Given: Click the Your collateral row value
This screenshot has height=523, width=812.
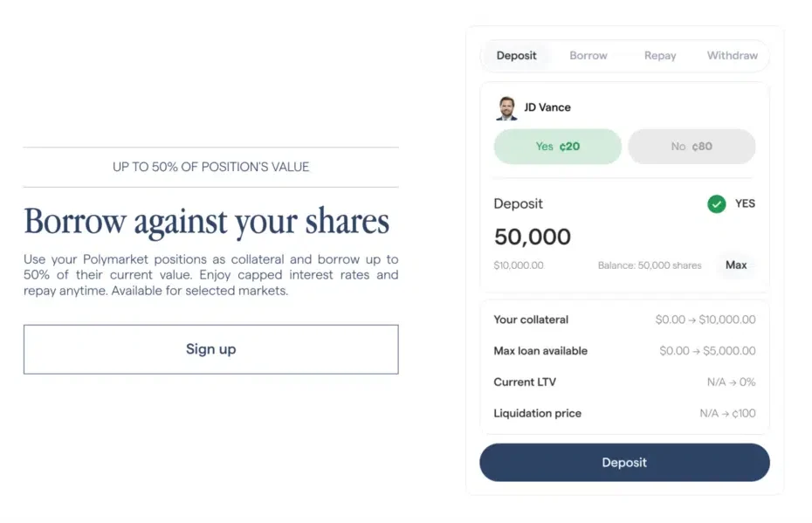Looking at the screenshot, I should [x=705, y=320].
